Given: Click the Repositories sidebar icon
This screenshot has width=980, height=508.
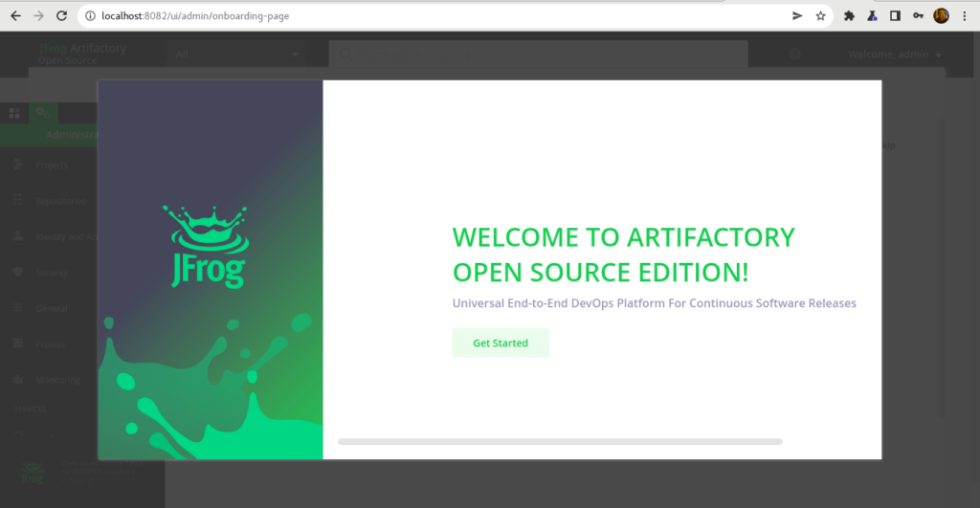Looking at the screenshot, I should pos(18,200).
